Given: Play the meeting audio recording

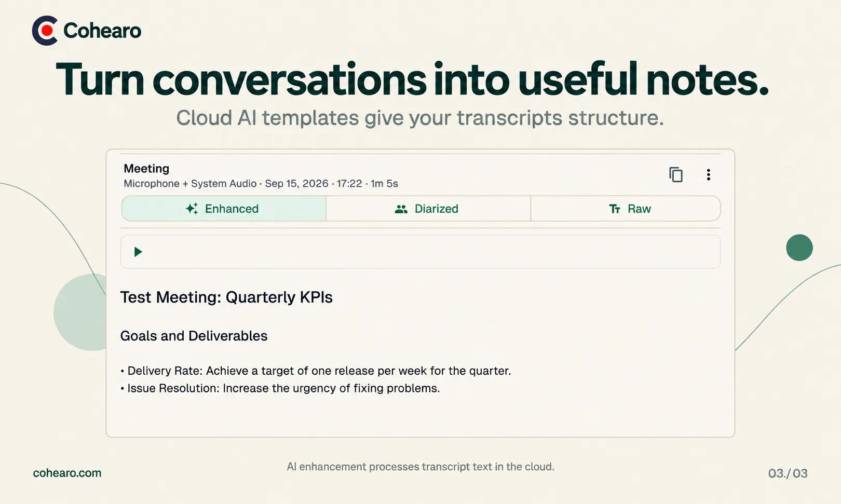Looking at the screenshot, I should coord(138,252).
